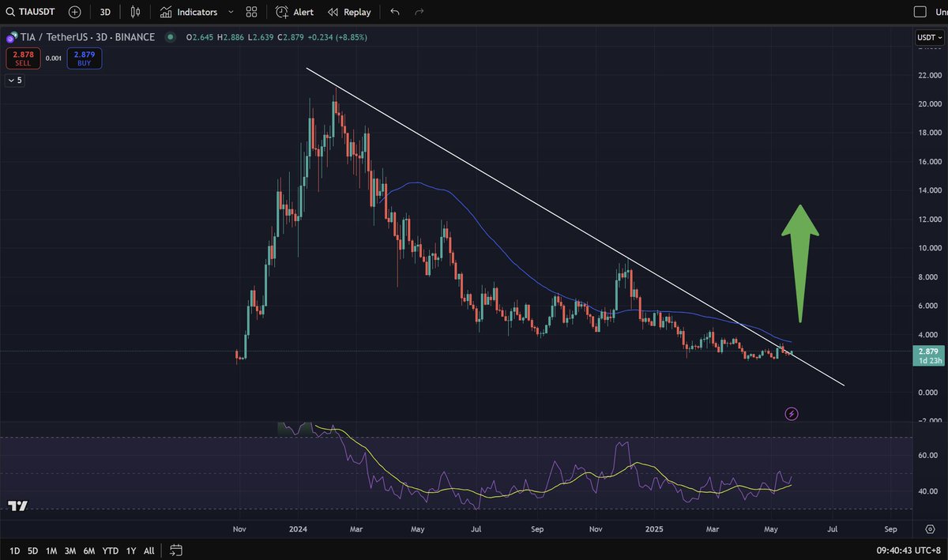Screen dimensions: 948x560
Task: Open the go-to-date calendar icon
Action: (x=175, y=550)
